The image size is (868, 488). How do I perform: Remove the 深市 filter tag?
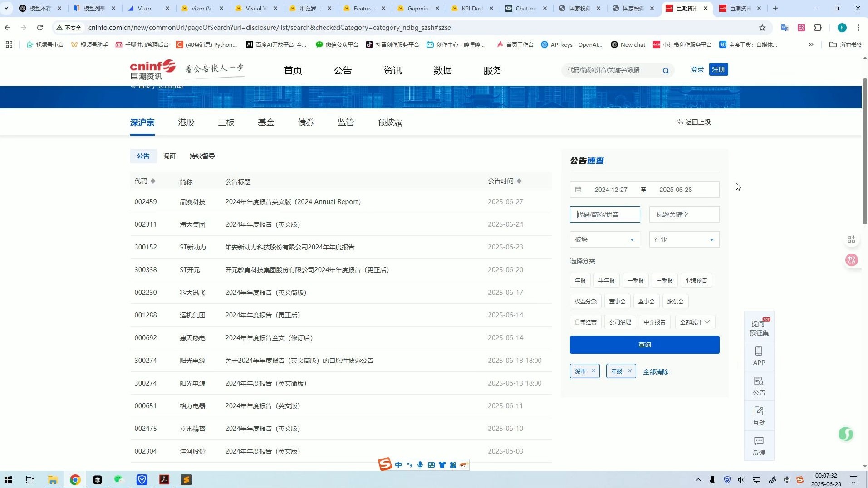[x=593, y=371]
